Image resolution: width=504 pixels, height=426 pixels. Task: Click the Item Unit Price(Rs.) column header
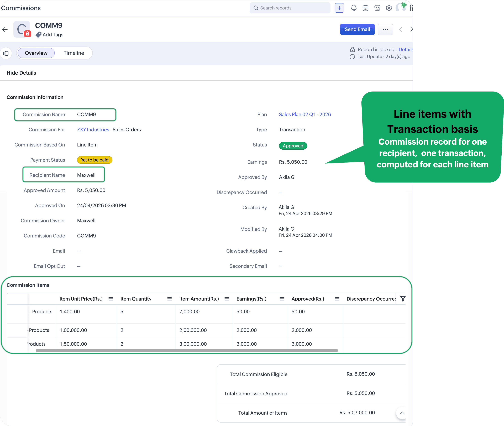point(81,299)
